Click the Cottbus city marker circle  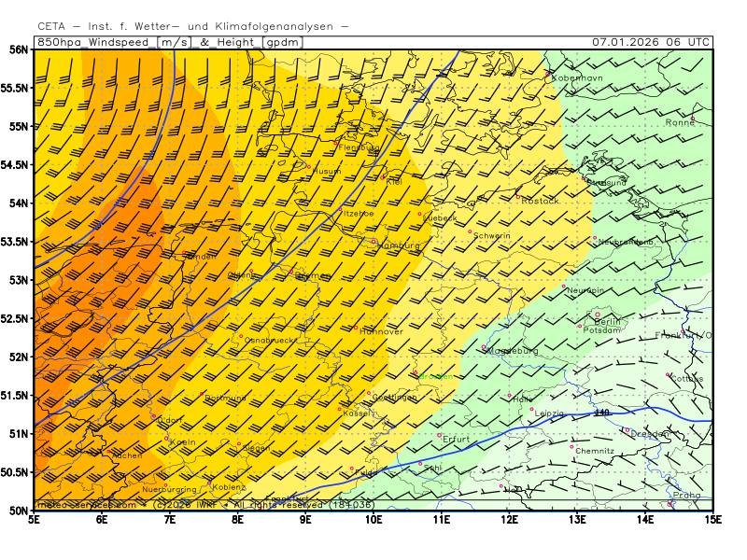(669, 374)
